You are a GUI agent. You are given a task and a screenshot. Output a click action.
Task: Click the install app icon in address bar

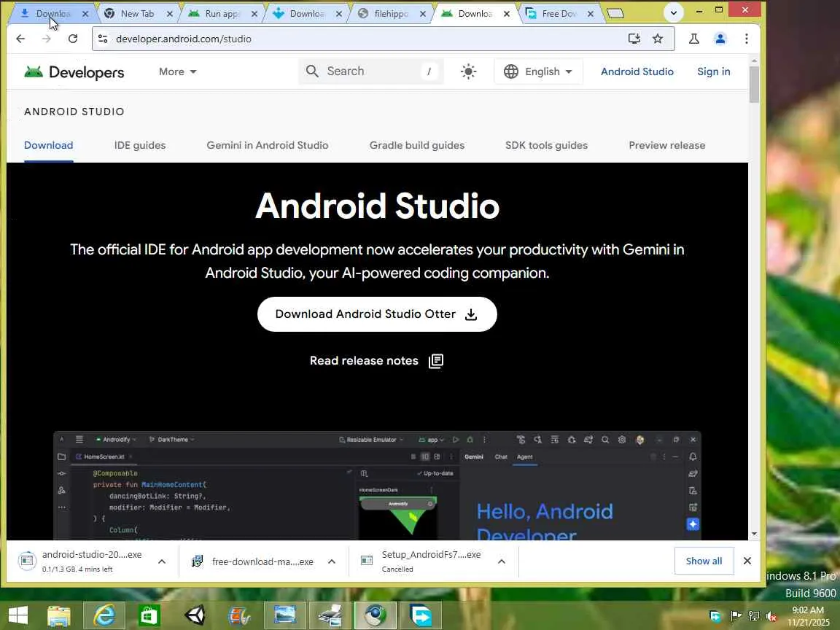pos(634,39)
